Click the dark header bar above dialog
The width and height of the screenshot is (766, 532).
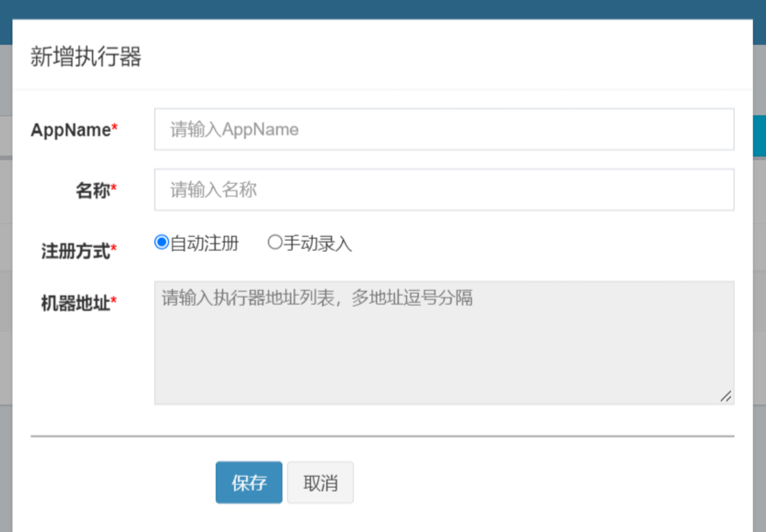pos(383,9)
